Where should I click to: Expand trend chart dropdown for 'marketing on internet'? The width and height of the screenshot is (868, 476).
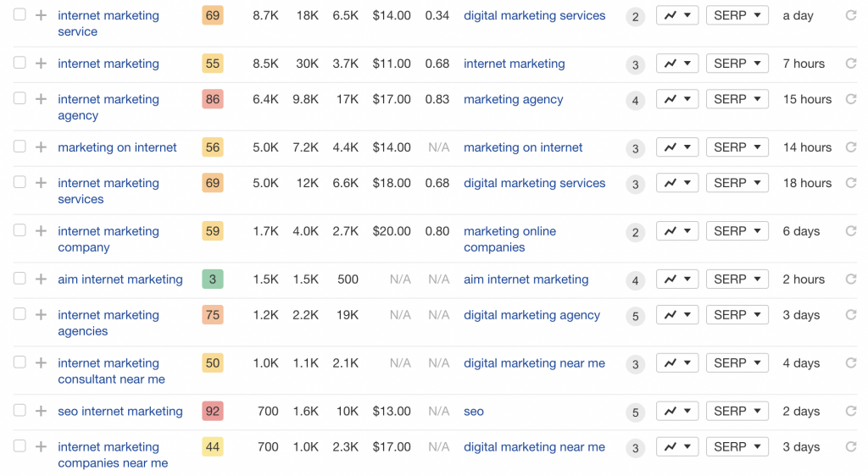click(x=677, y=147)
